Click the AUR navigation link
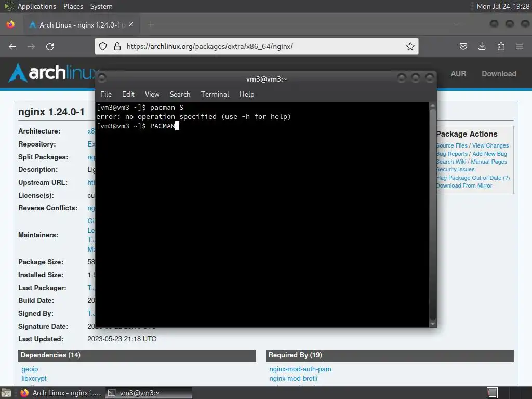Image resolution: width=532 pixels, height=399 pixels. point(458,74)
